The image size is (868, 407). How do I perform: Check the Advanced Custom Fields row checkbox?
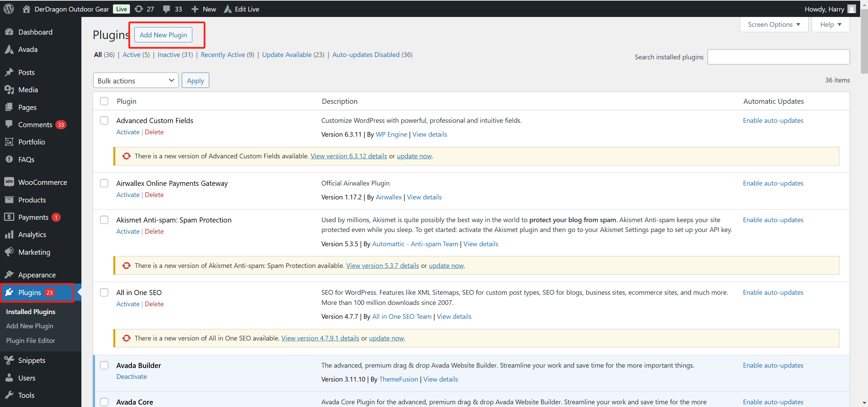click(x=104, y=120)
